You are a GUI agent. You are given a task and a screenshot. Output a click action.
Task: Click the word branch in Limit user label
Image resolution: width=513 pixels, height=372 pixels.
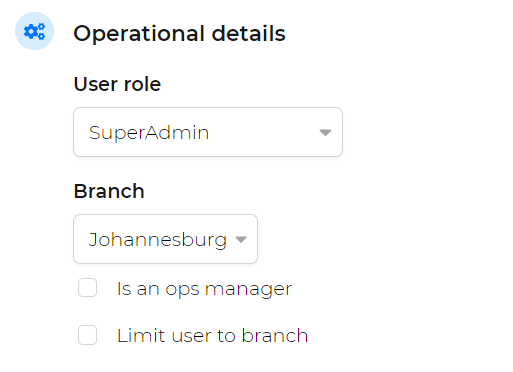point(275,335)
